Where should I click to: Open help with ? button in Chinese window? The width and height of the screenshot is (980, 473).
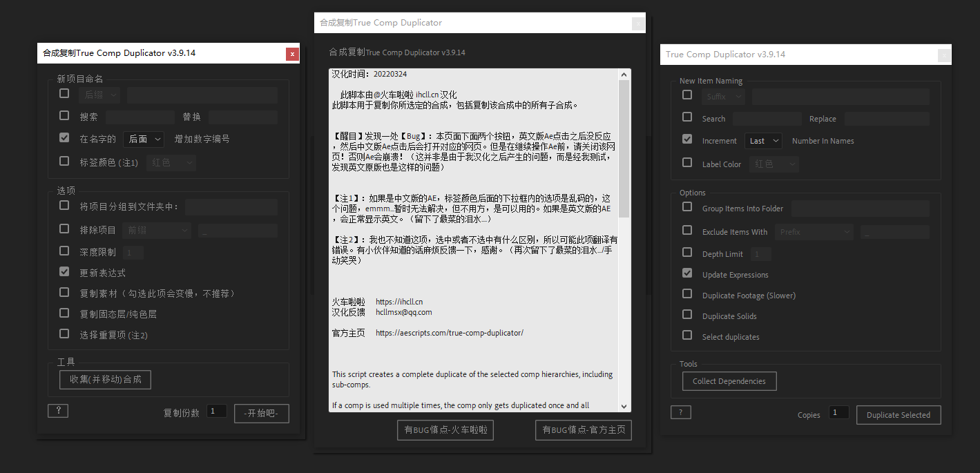pyautogui.click(x=58, y=411)
